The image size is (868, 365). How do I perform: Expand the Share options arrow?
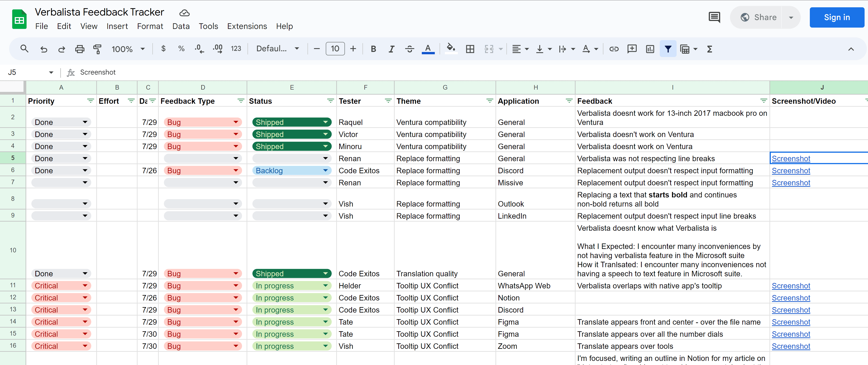[791, 18]
